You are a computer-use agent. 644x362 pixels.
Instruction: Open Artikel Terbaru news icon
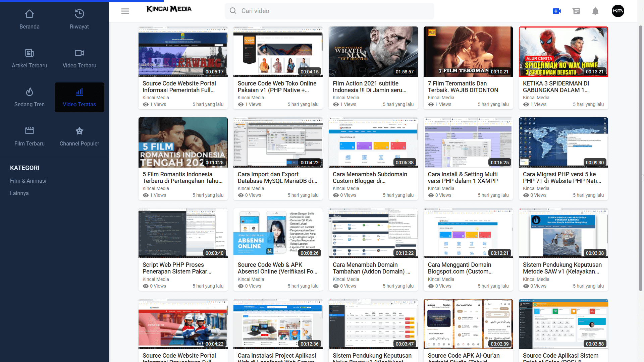point(30,53)
